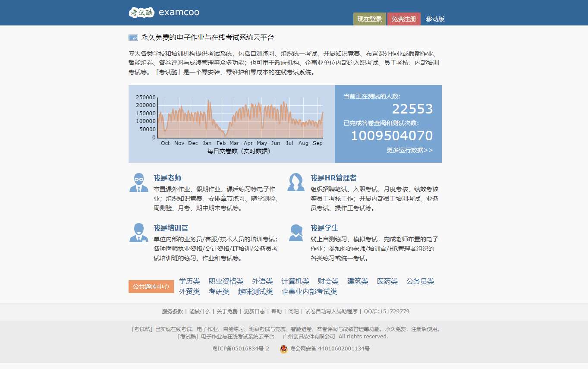Open 帮助 footer link

coord(277,312)
